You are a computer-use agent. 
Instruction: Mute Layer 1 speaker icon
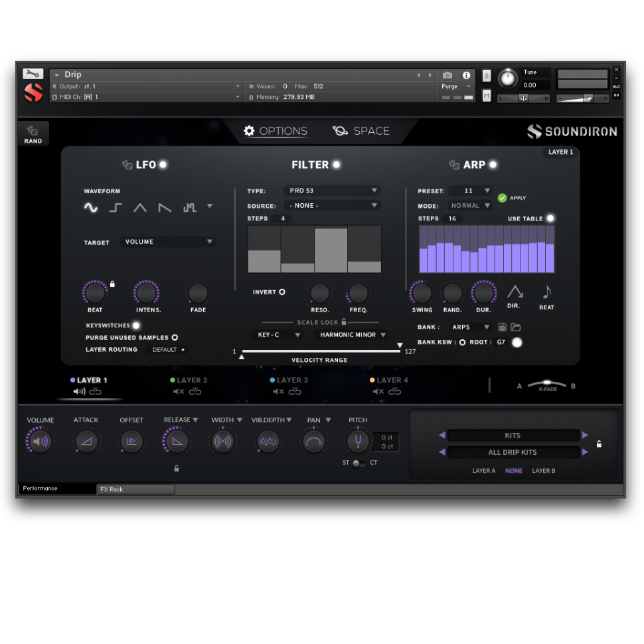coord(79,392)
